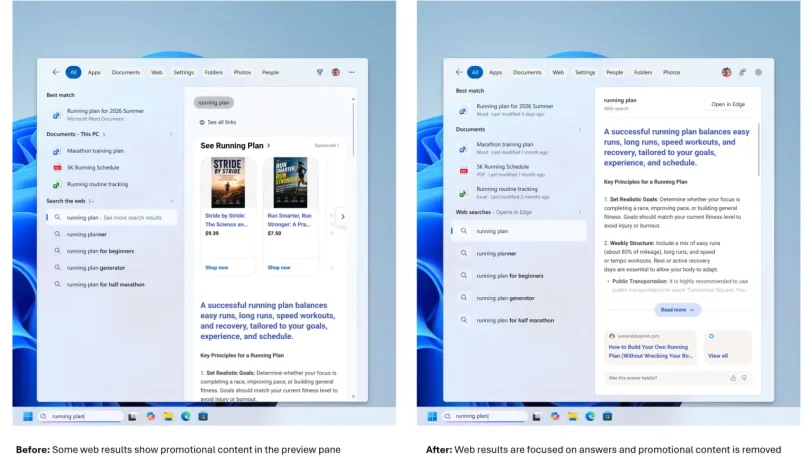Viewport: 812px width, 457px height.
Task: Switch to the Photos tab in After panel
Action: point(672,73)
